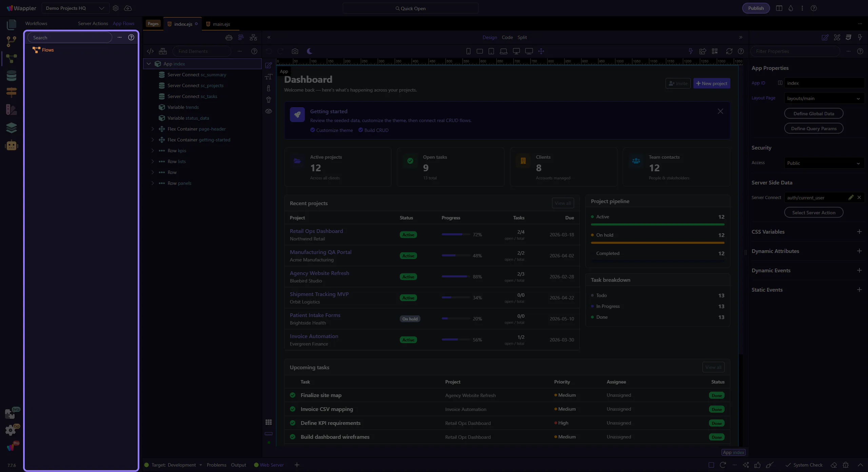Open the Git version control panel
Image resolution: width=868 pixels, height=472 pixels.
tap(11, 41)
